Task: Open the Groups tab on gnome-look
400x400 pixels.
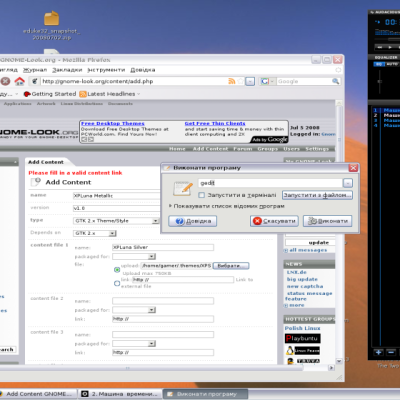Action: (268, 149)
